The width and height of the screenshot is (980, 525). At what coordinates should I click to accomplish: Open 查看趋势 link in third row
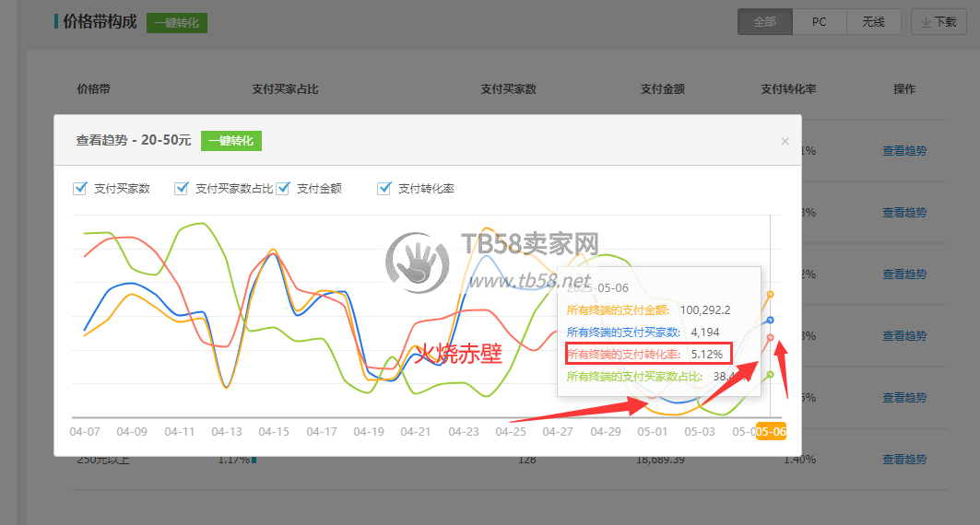904,274
